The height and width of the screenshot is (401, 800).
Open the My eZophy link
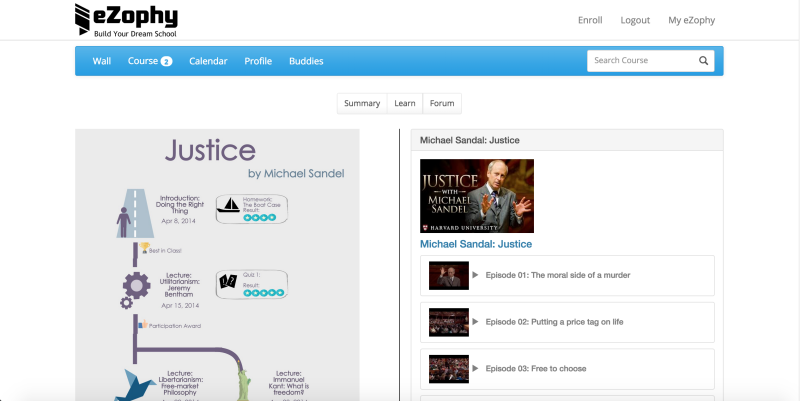pyautogui.click(x=691, y=20)
